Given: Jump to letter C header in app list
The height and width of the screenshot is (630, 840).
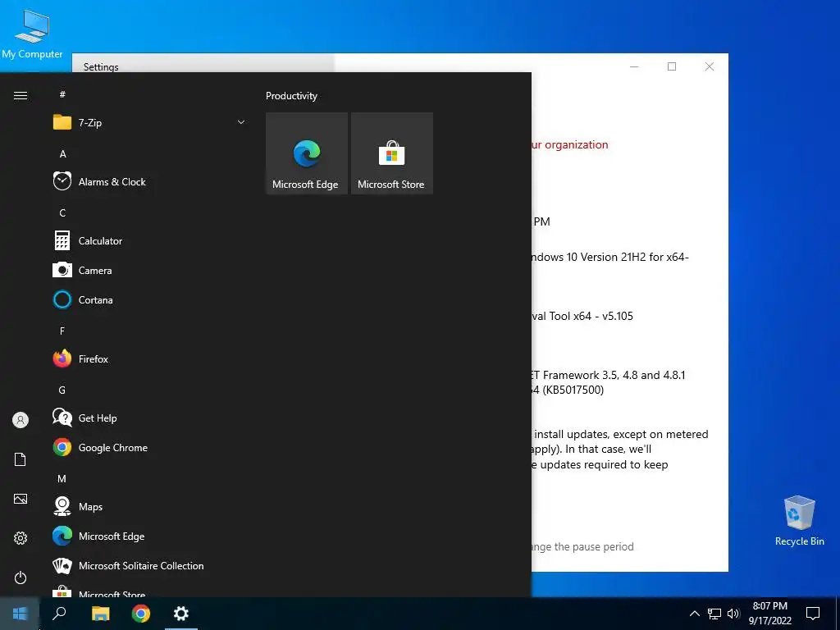Looking at the screenshot, I should 62,213.
